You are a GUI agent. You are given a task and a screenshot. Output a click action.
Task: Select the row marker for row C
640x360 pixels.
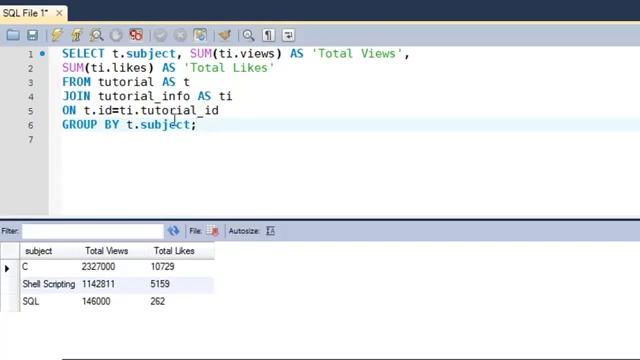[x=7, y=268]
